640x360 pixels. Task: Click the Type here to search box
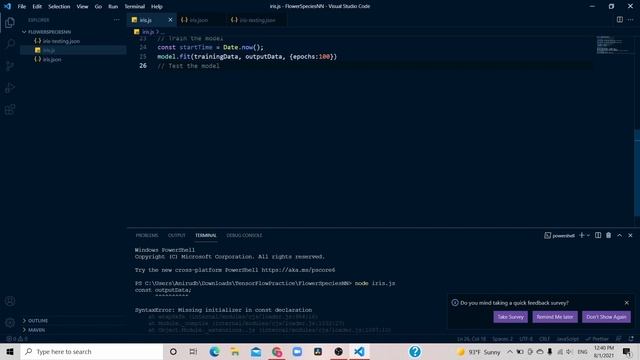click(x=91, y=351)
